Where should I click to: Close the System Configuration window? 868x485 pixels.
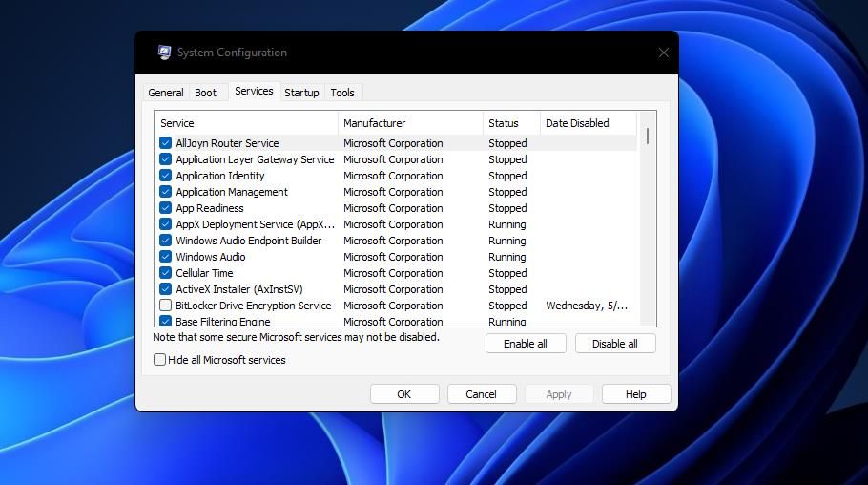663,53
